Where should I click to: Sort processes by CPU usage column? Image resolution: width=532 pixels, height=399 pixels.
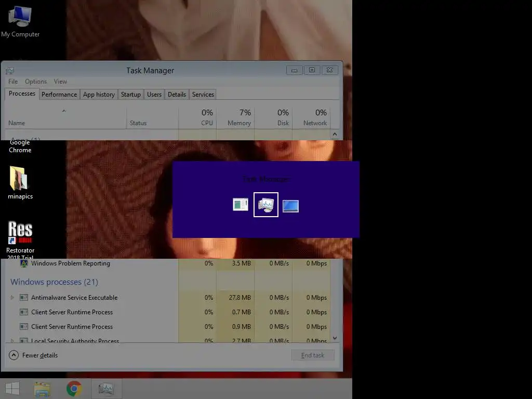coord(197,118)
